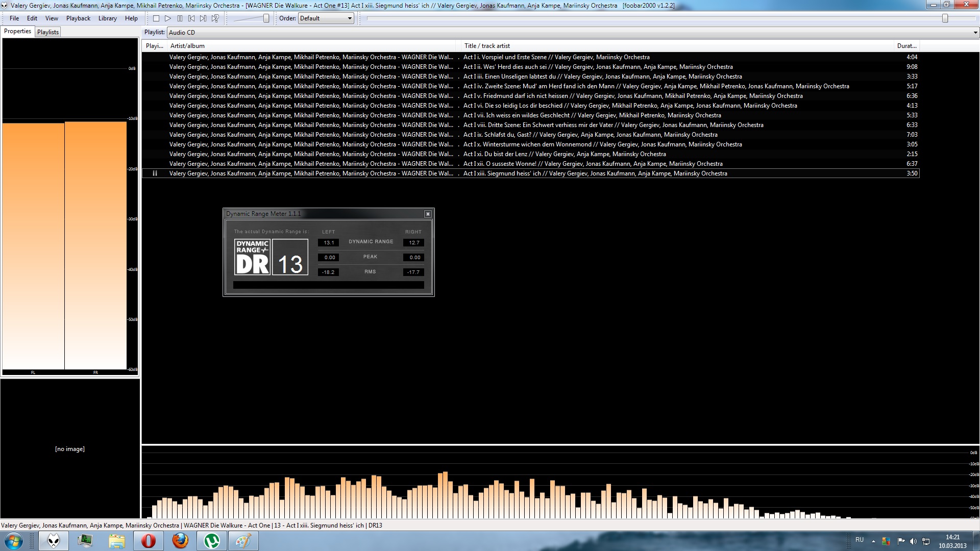Viewport: 980px width, 551px height.
Task: Select track Act I i. Vorspiel und Erste Szene
Action: pyautogui.click(x=531, y=57)
